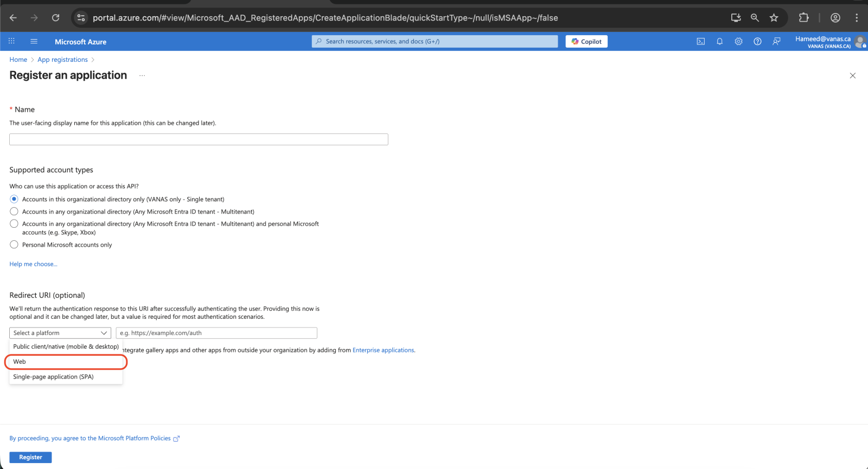
Task: Choose Single-page application (SPA) option
Action: point(66,377)
